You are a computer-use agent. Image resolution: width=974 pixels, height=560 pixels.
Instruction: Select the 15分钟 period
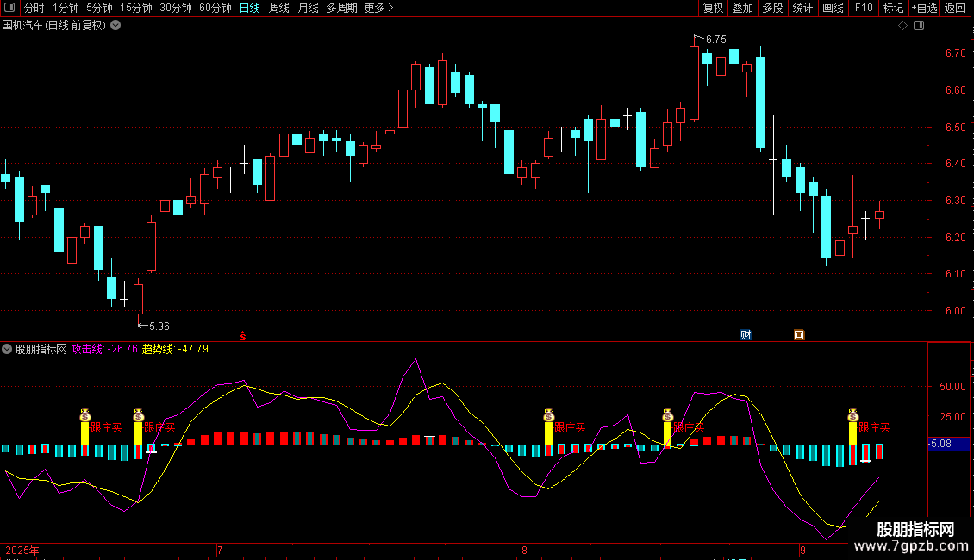(x=136, y=8)
